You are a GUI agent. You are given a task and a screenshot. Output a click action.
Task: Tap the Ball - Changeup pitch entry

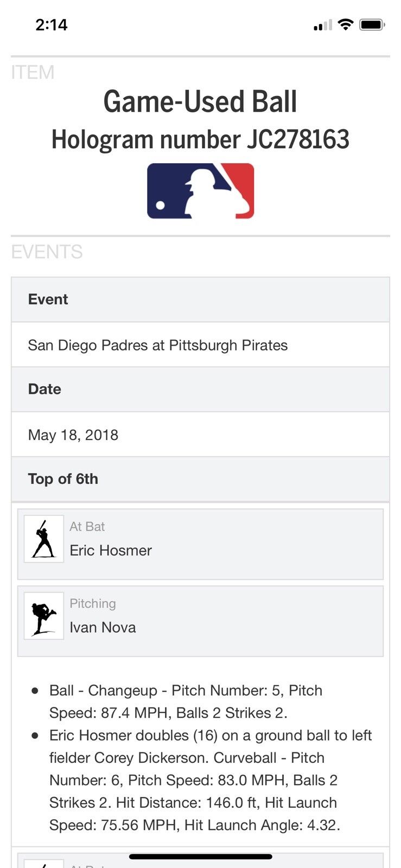point(186,701)
